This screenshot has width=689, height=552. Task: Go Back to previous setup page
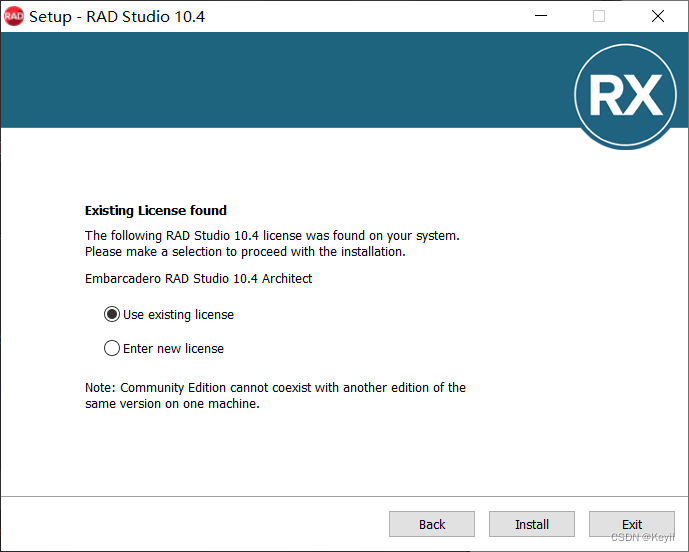[x=432, y=524]
